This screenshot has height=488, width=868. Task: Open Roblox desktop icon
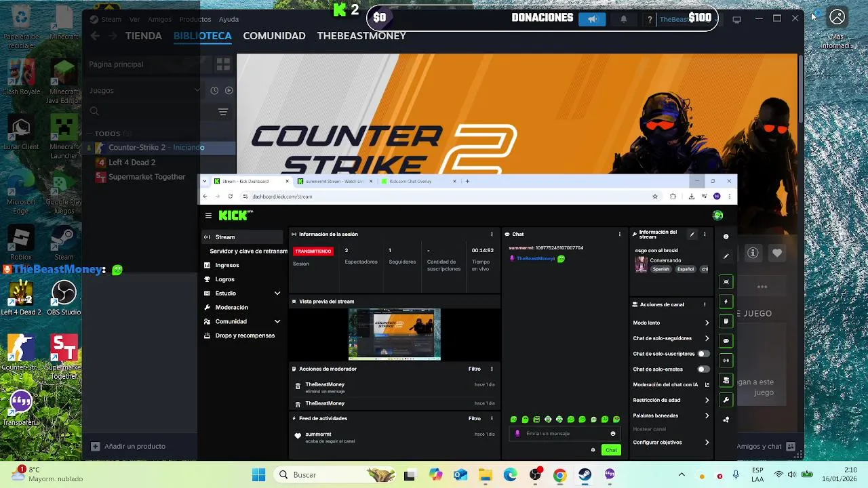(21, 243)
